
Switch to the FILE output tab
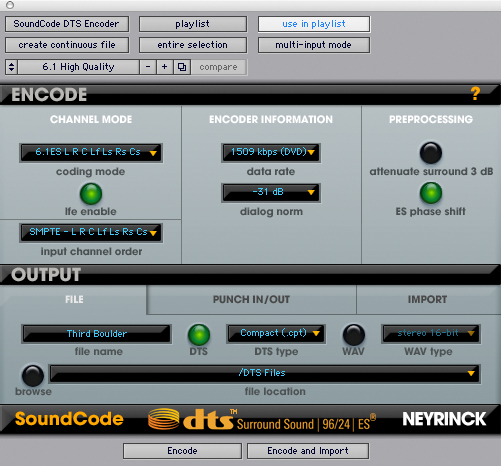pos(73,299)
